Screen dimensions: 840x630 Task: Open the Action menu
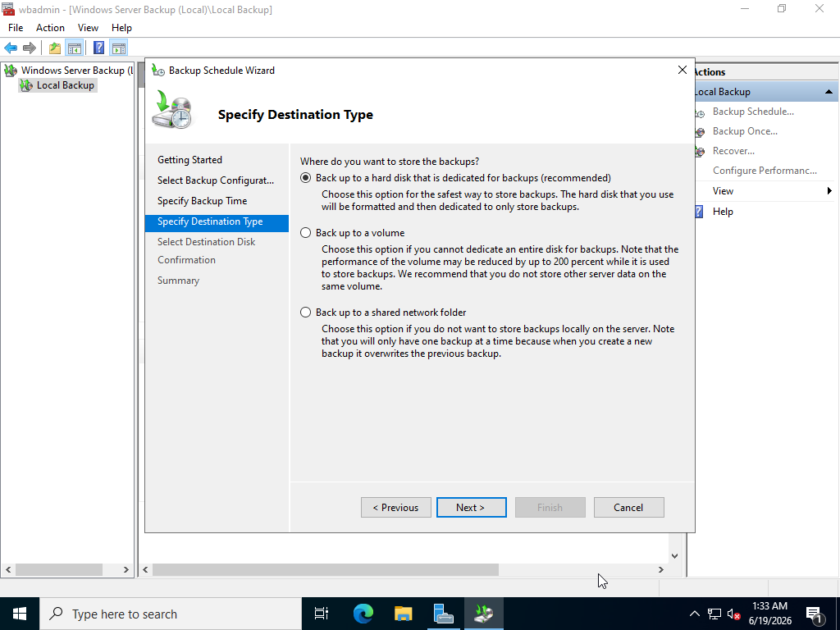click(x=50, y=28)
